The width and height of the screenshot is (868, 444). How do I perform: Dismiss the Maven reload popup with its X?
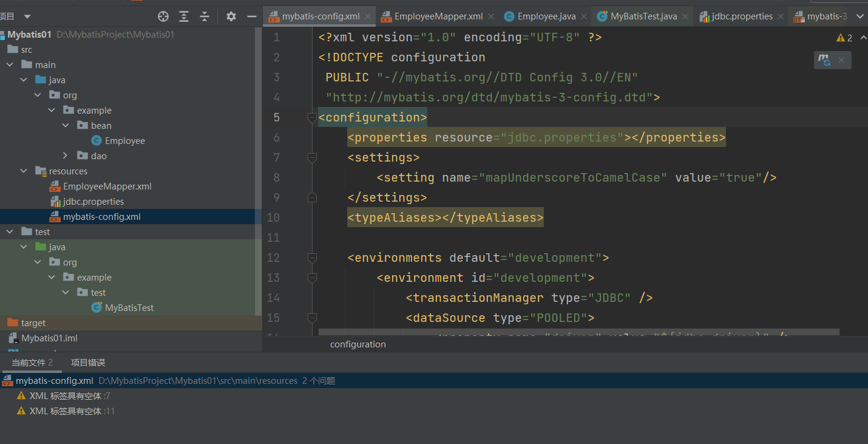pyautogui.click(x=841, y=60)
